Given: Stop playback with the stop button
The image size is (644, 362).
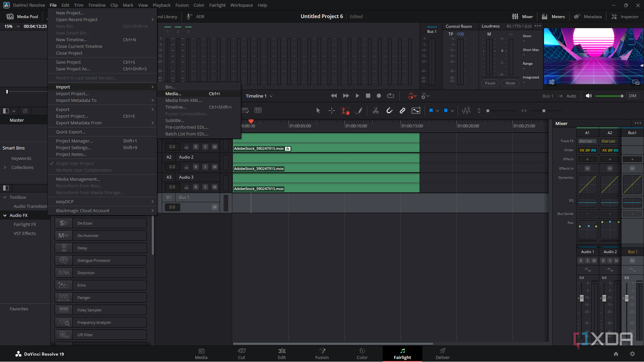Looking at the screenshot, I should [368, 96].
